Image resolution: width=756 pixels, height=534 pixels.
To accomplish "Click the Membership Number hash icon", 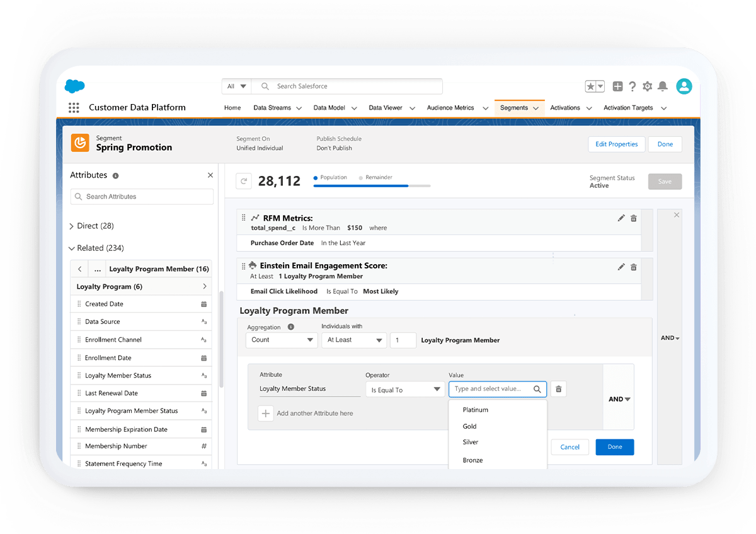I will [x=203, y=446].
